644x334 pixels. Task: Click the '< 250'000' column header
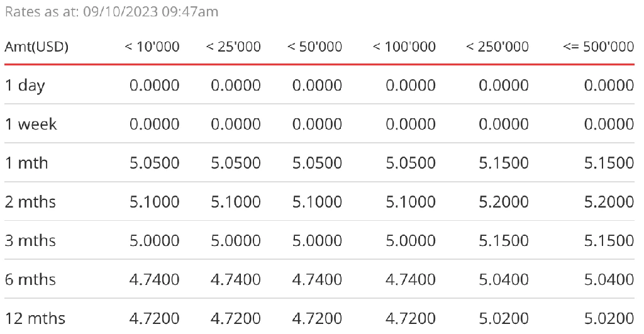point(497,47)
